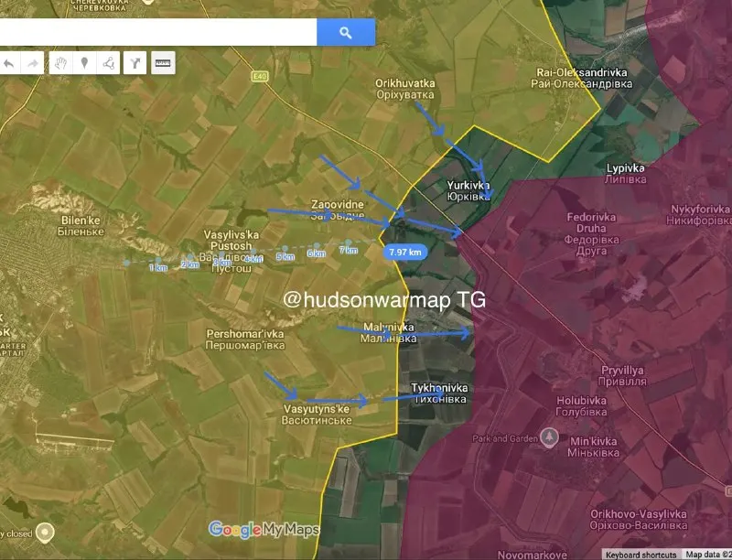Click the blue search magnifier button
732x560 pixels.
[x=346, y=32]
